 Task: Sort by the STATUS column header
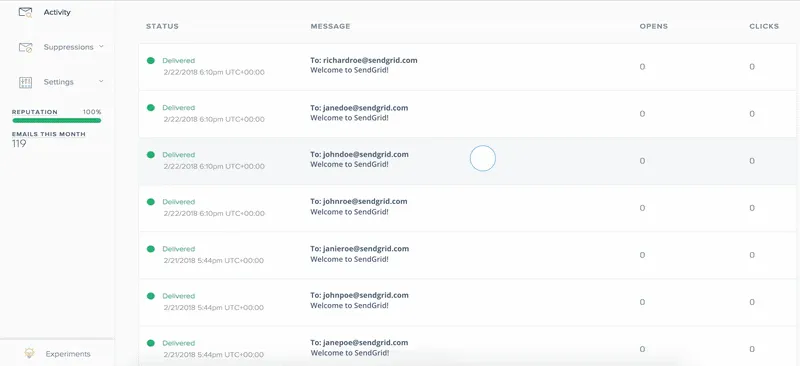pos(162,26)
